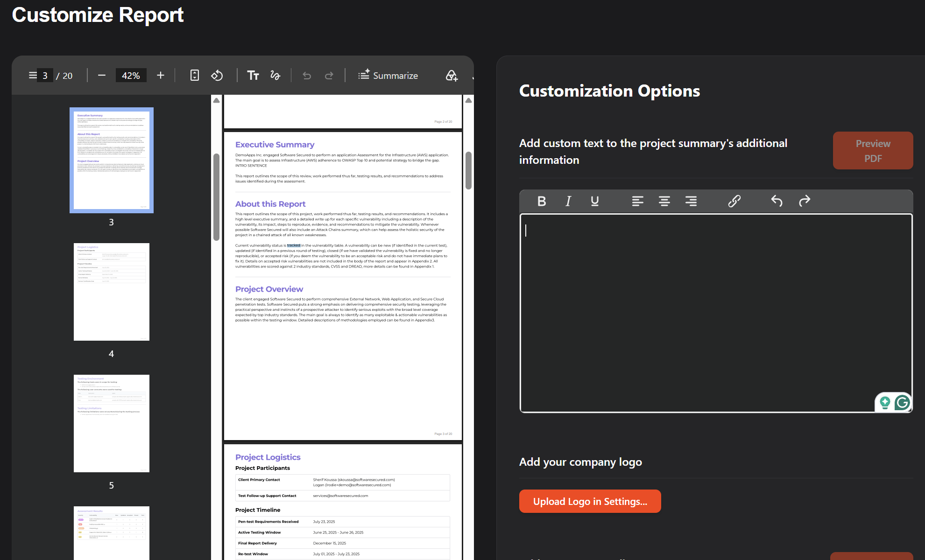Open the Grammarly G icon

click(903, 402)
